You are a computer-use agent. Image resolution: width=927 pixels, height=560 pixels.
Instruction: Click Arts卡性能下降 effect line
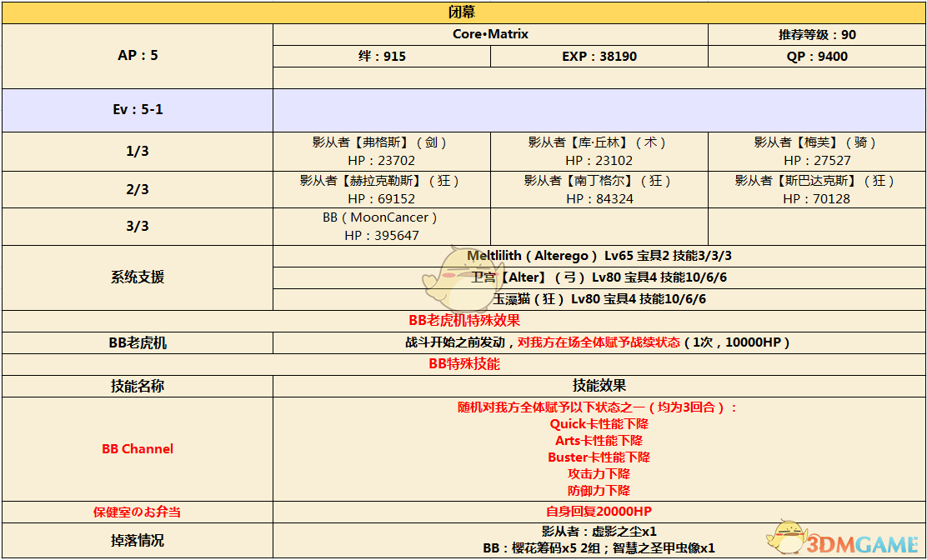[x=599, y=441]
